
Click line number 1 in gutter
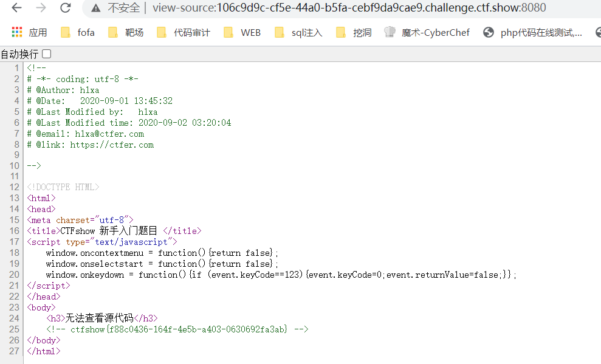pos(16,68)
